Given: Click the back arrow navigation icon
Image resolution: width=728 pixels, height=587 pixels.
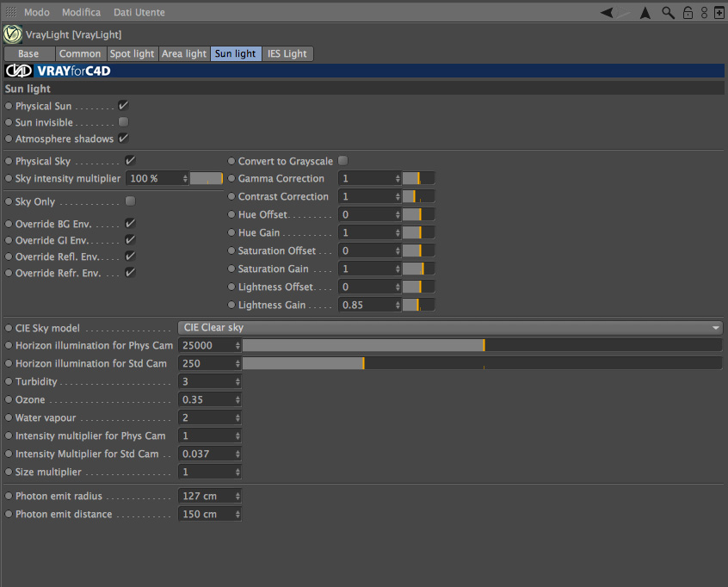Looking at the screenshot, I should pos(607,13).
